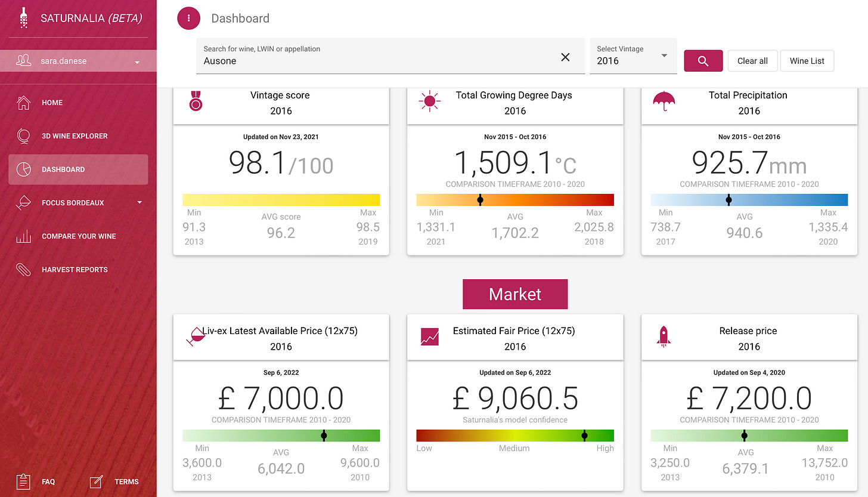Click the Max 1,335.4 precipitation value
This screenshot has height=497, width=868.
(x=828, y=227)
